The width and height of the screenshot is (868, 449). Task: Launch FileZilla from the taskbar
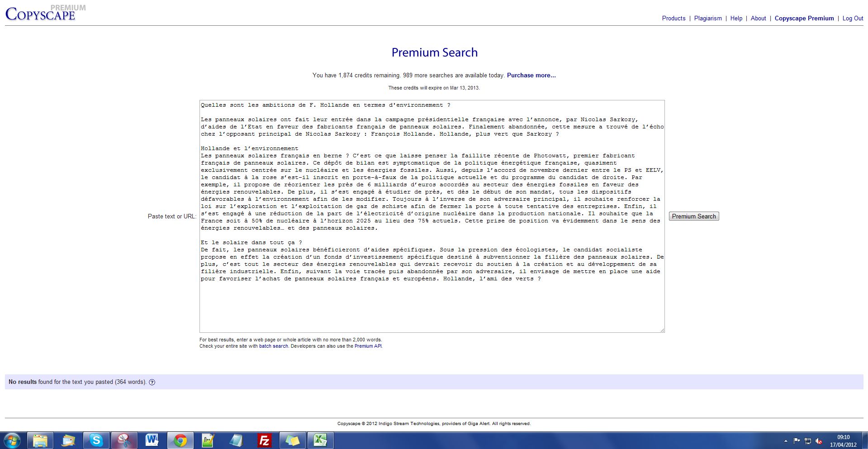point(264,440)
